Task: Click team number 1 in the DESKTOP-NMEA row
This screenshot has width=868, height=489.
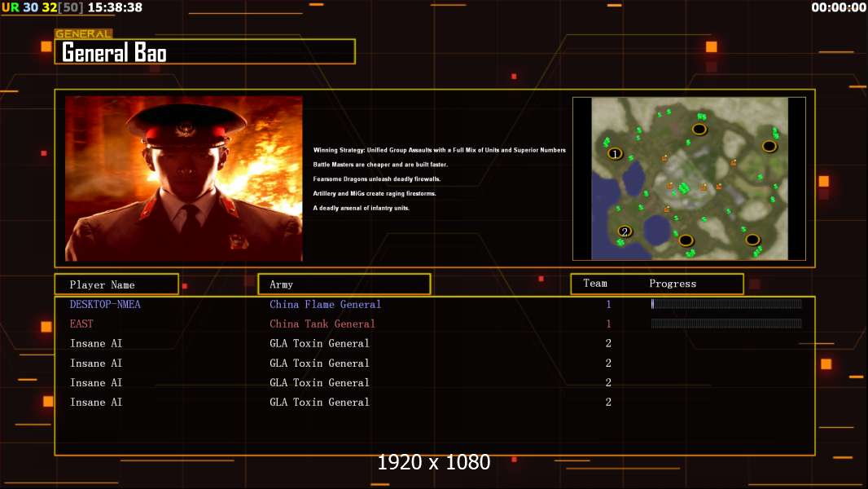Action: click(x=608, y=304)
